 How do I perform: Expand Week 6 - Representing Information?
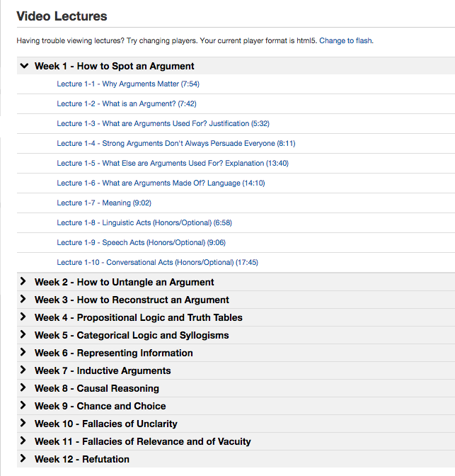click(113, 353)
